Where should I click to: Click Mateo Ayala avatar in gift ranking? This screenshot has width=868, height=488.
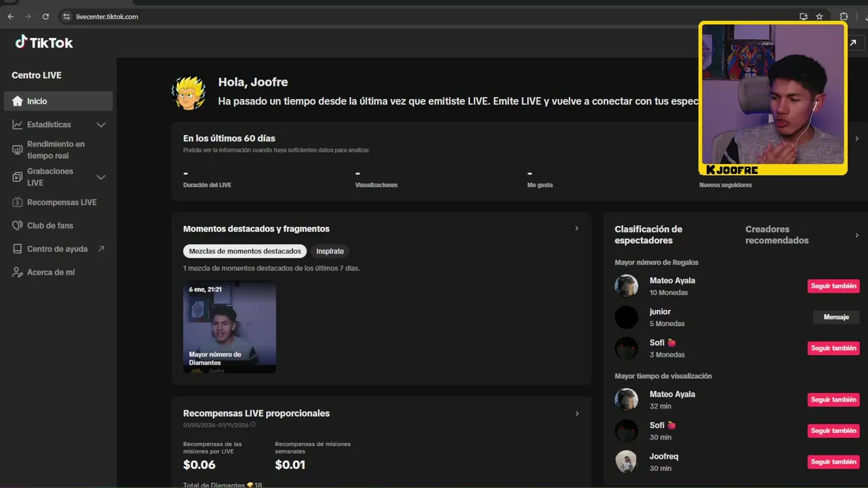coord(627,286)
